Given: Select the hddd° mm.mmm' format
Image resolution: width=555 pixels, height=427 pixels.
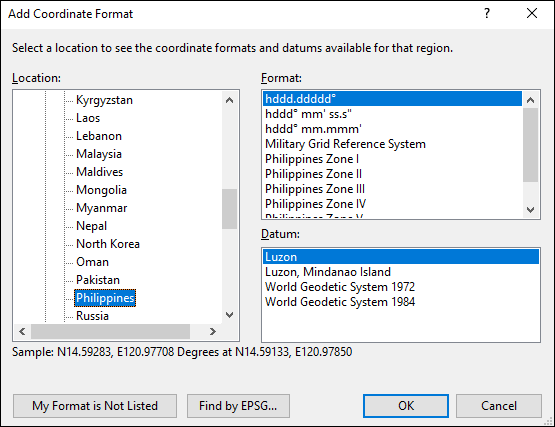Looking at the screenshot, I should coord(392,129).
